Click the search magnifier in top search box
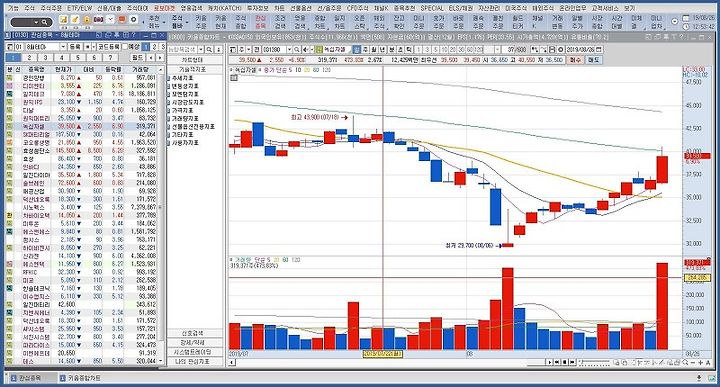 pyautogui.click(x=44, y=22)
